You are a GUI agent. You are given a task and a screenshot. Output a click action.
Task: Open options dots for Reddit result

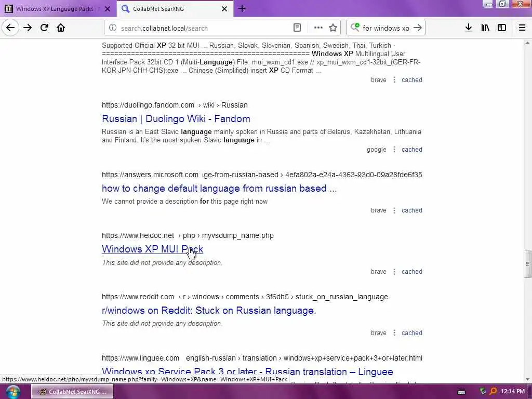394,333
